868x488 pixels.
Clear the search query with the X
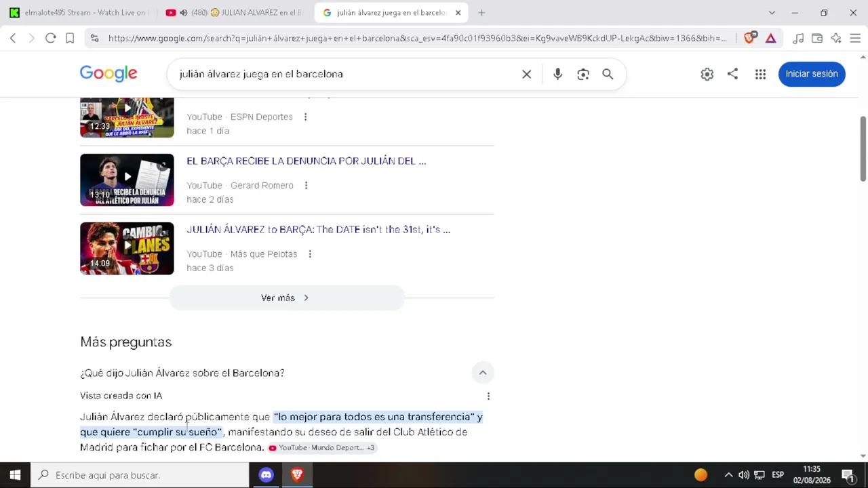(526, 74)
